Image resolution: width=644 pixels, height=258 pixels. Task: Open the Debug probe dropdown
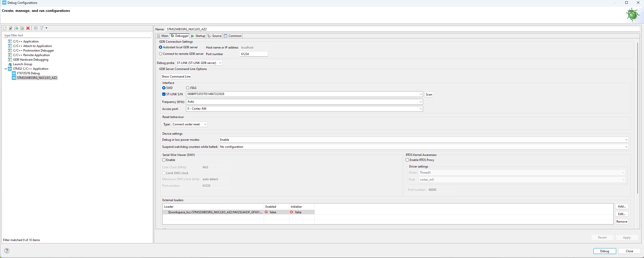(199, 63)
